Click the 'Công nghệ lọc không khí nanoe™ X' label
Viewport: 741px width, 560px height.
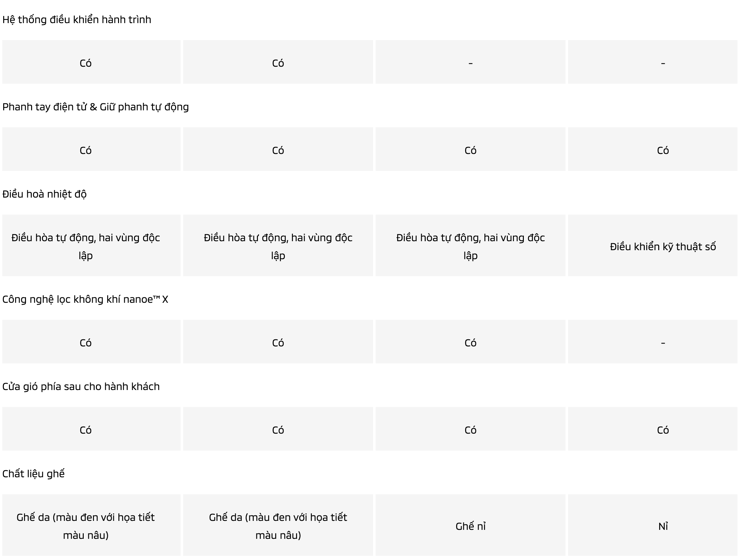coord(85,299)
